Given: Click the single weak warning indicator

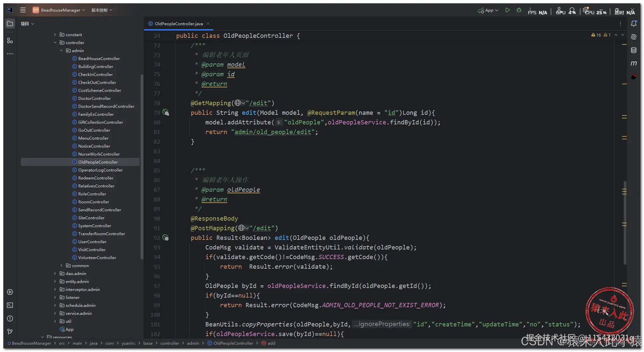Looking at the screenshot, I should pyautogui.click(x=607, y=35).
